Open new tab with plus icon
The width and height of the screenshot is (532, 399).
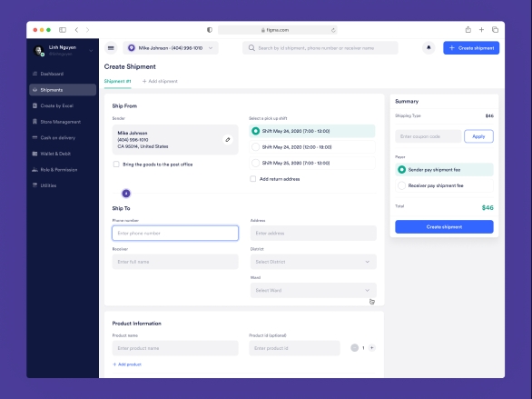click(x=481, y=30)
